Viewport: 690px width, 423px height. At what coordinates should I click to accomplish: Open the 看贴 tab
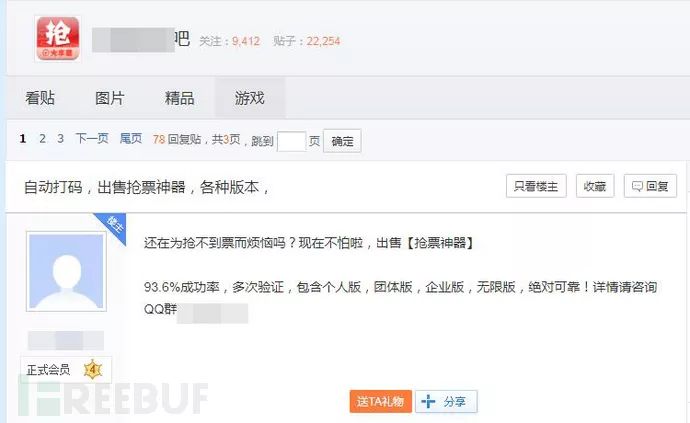(40, 98)
